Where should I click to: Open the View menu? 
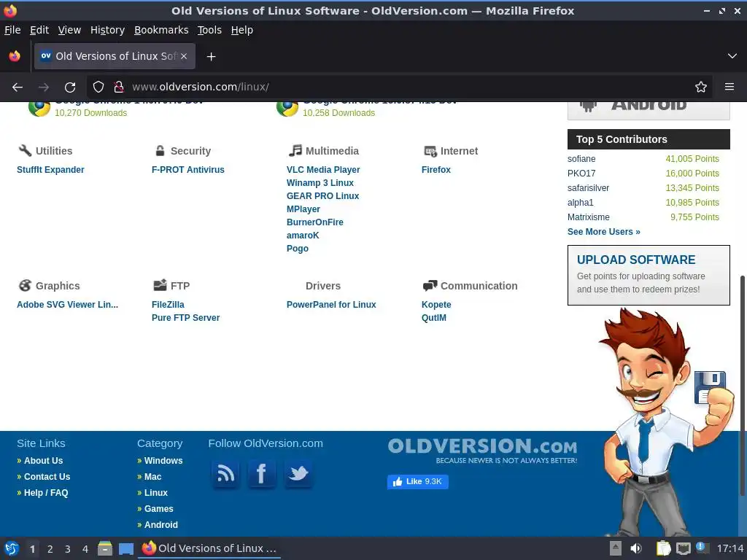point(69,30)
